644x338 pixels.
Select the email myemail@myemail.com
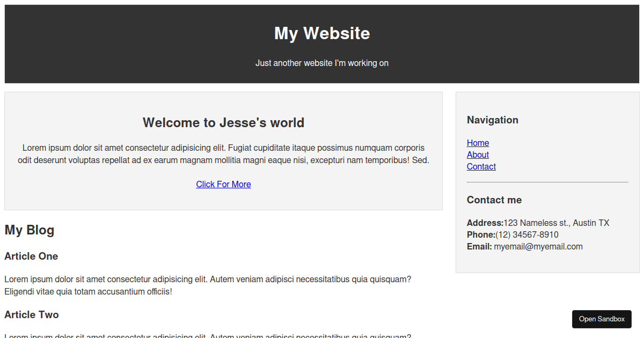[538, 247]
